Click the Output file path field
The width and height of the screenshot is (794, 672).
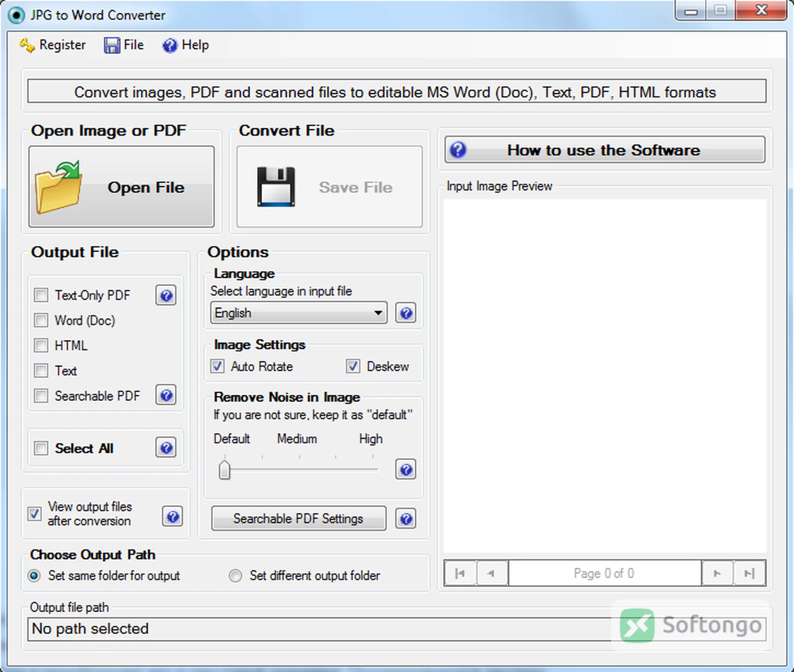click(x=397, y=629)
